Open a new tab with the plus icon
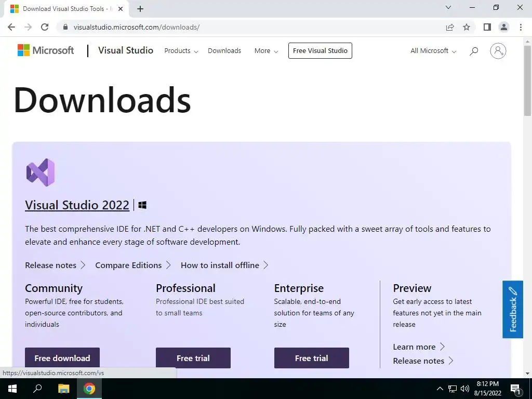 [x=140, y=9]
